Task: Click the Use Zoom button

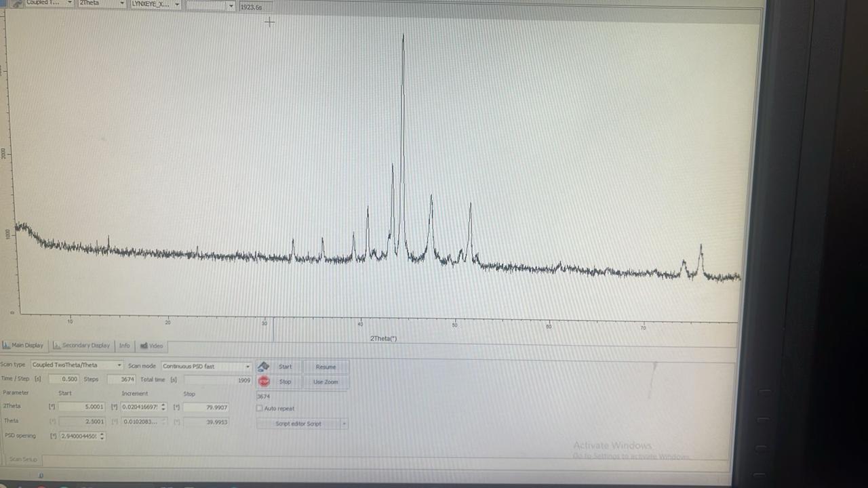Action: (x=325, y=382)
